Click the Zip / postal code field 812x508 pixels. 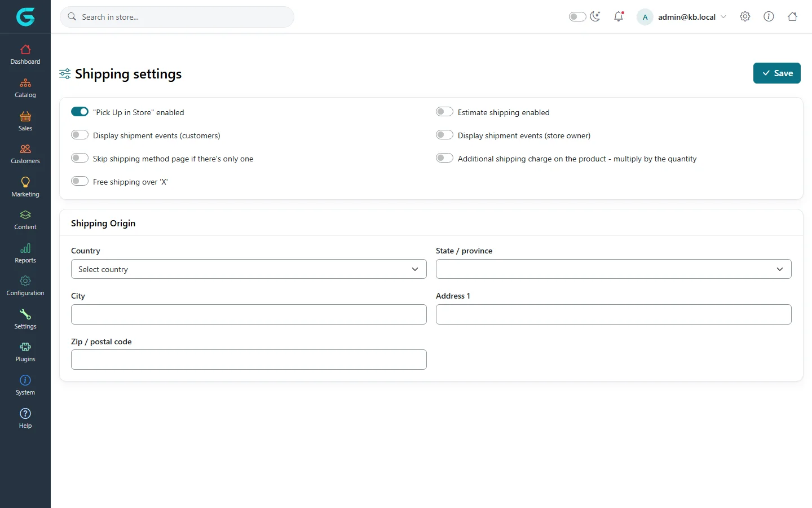[249, 360]
